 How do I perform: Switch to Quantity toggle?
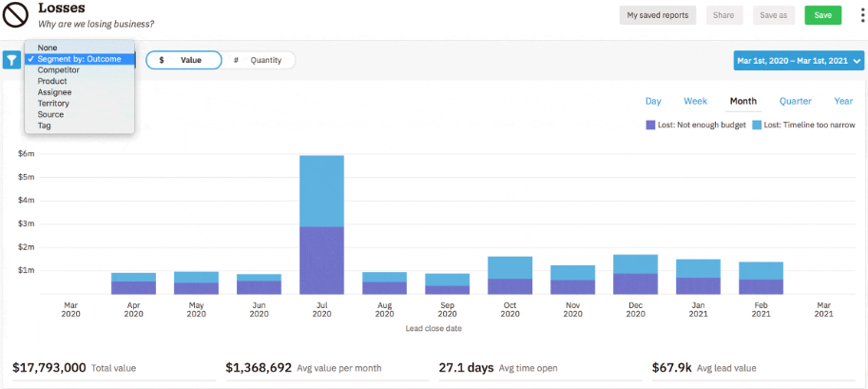coord(259,60)
